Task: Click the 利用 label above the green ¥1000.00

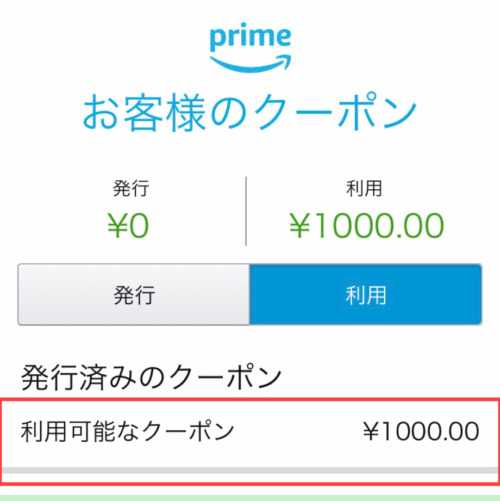Action: click(364, 188)
